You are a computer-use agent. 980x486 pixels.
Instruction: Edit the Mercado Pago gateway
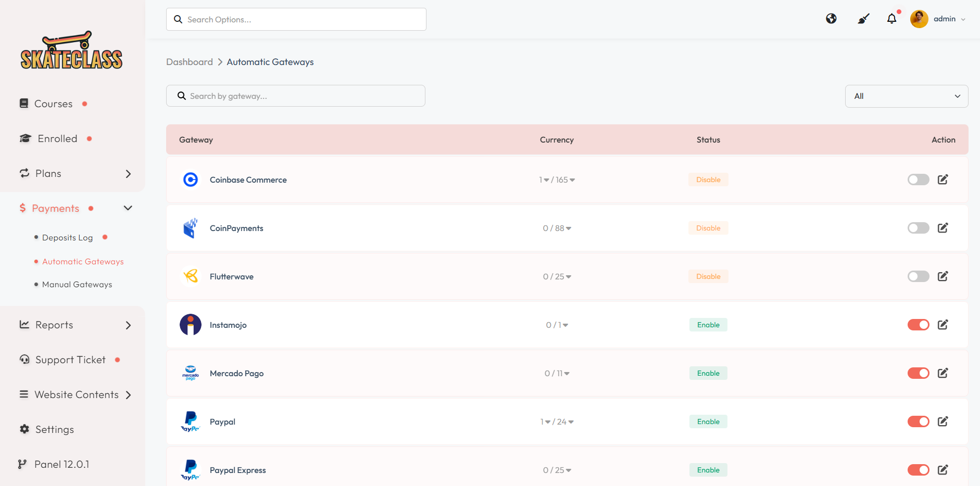pos(943,373)
